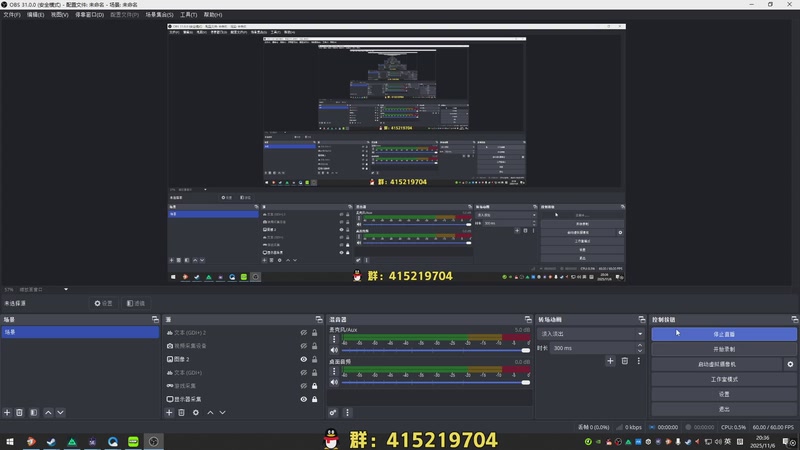Decrease transition duration with down stepper
Image resolution: width=800 pixels, height=450 pixels.
[x=640, y=351]
